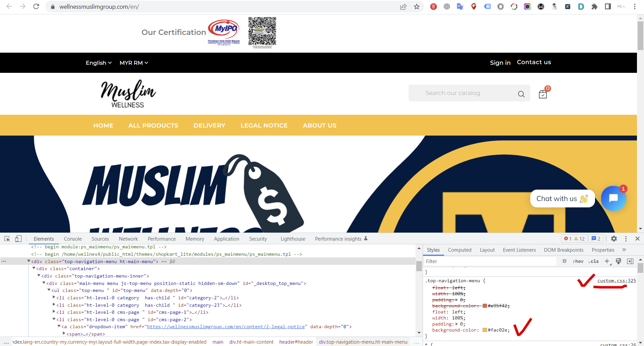Viewport: 644px width, 346px height.
Task: Open the English language dropdown
Action: point(99,63)
